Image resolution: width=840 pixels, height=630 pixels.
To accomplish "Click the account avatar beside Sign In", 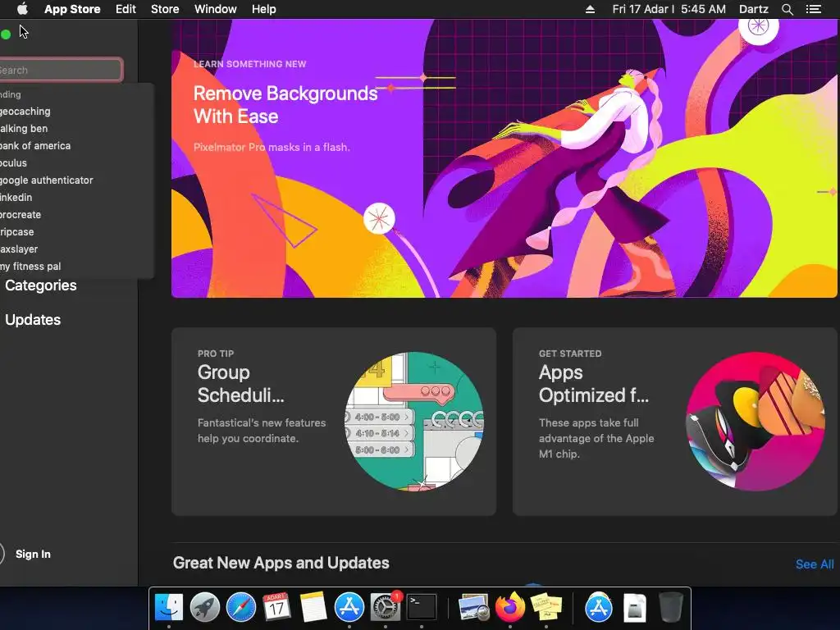I will [x=1, y=554].
